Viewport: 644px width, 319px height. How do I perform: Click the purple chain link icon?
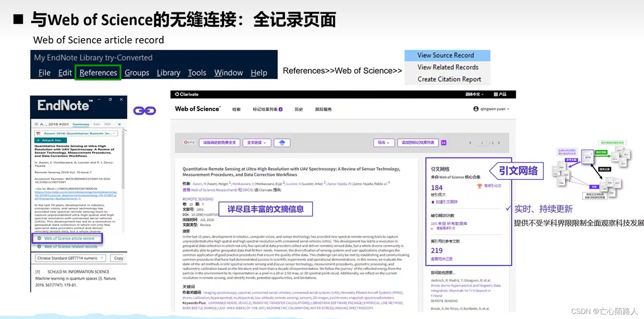144,111
